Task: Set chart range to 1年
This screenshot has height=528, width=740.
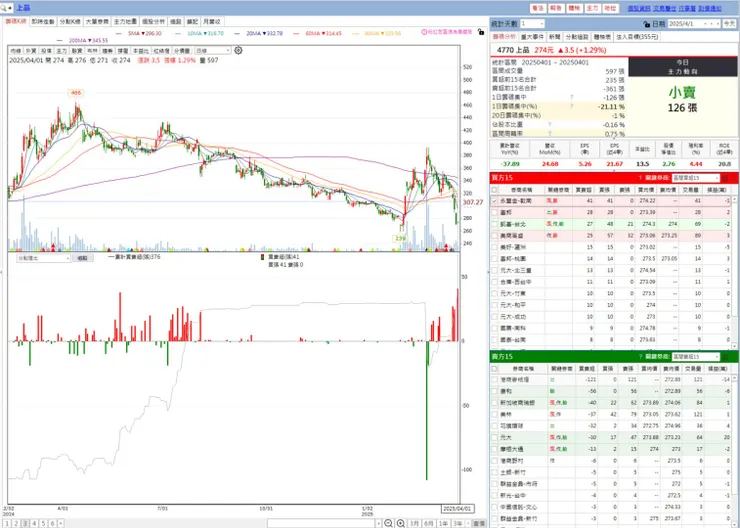Action: coord(443,523)
